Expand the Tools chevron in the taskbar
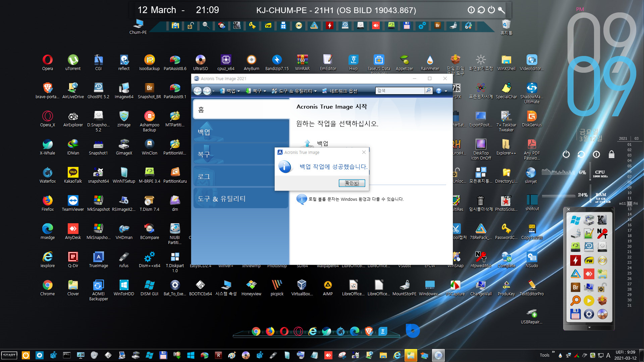The width and height of the screenshot is (644, 362). 553,352
